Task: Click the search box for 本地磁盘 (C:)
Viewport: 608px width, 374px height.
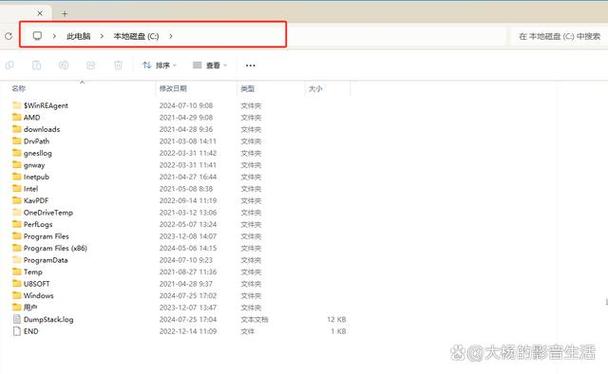Action: [x=559, y=36]
